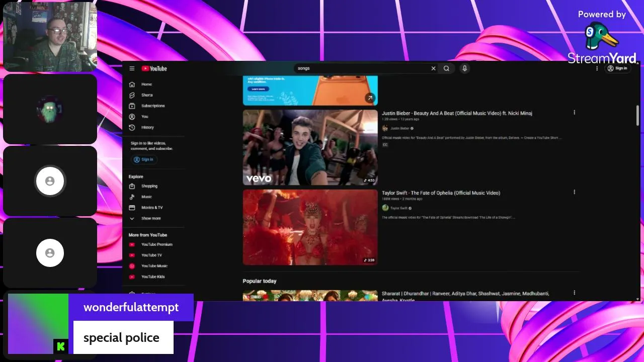Click the Beauty And A Beat video title
This screenshot has height=362, width=644.
[457, 113]
